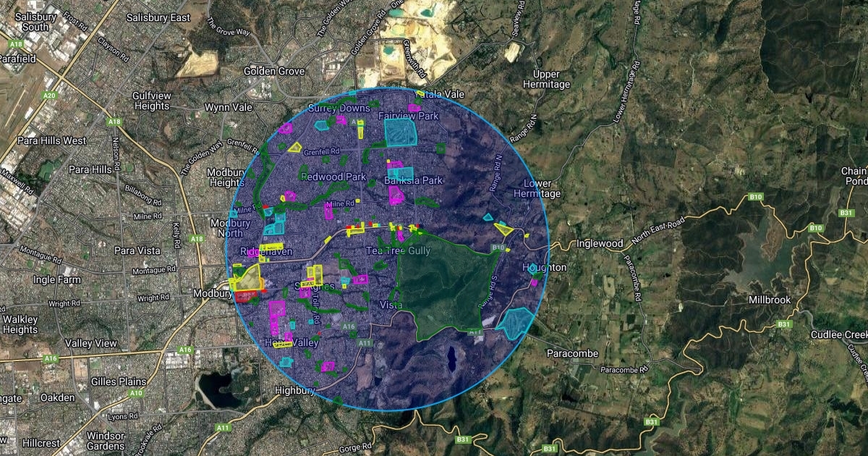Select the Paracombe town label
Screen dimensions: 868x456
point(571,353)
